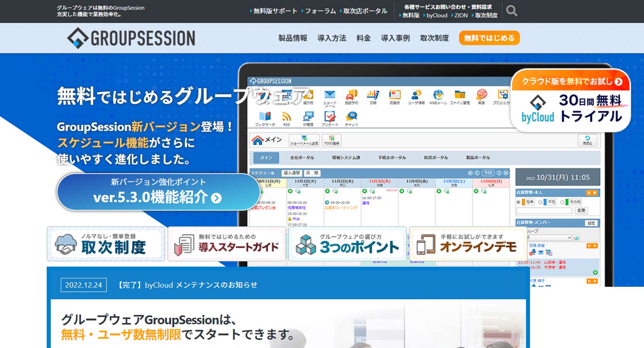Viewport: 644px width, 348px height.
Task: Select the その他 radio button
Action: tap(562, 202)
